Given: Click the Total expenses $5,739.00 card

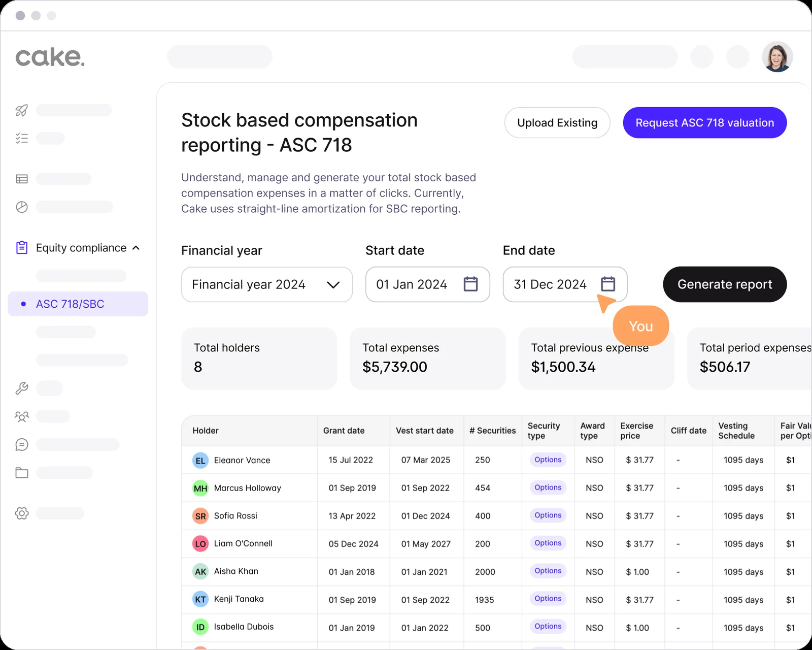Looking at the screenshot, I should (x=428, y=359).
